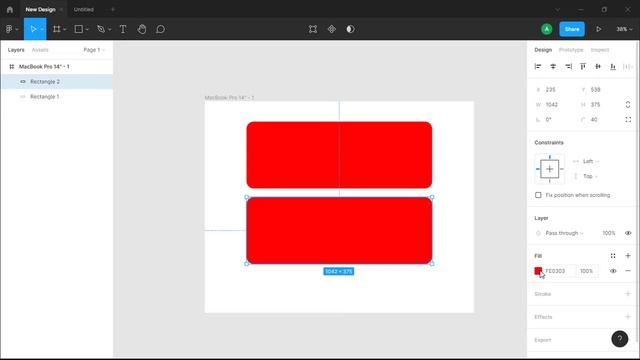This screenshot has height=360, width=640.
Task: Align selection left
Action: 538,67
